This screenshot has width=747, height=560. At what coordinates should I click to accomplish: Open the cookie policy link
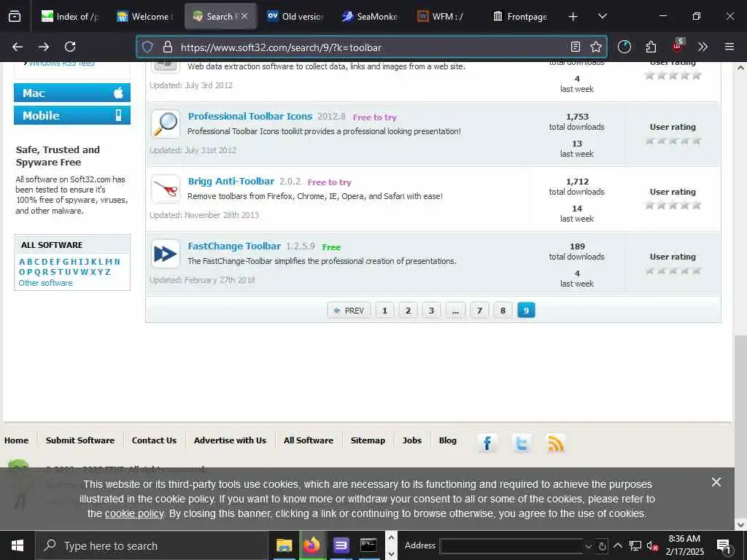134,514
